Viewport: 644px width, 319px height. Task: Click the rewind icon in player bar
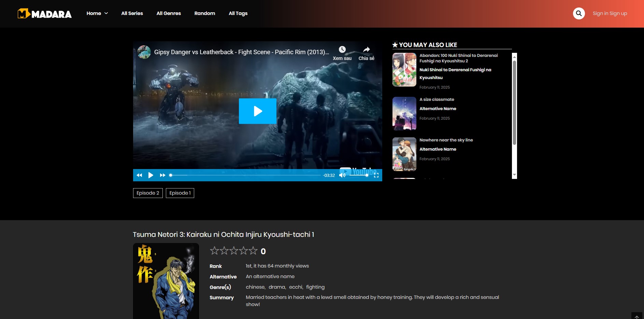point(139,175)
